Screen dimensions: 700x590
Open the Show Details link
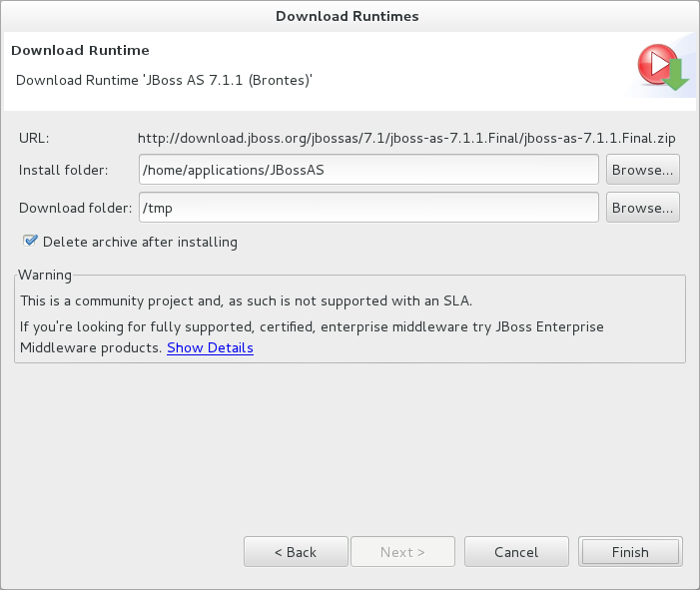coord(210,347)
